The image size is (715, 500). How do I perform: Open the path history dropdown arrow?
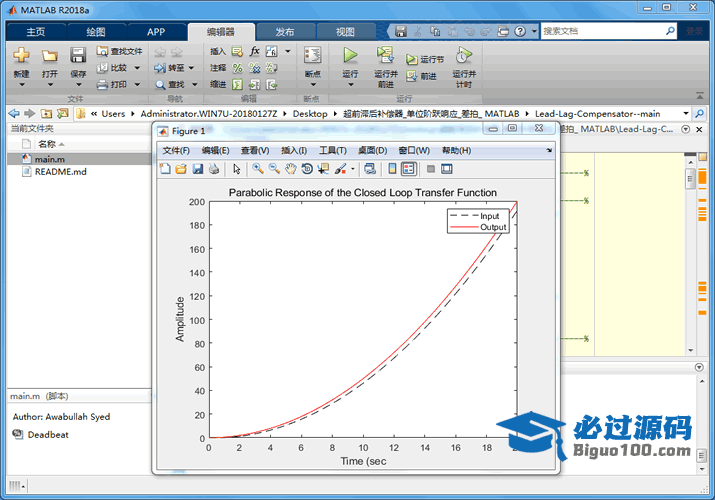tap(686, 113)
